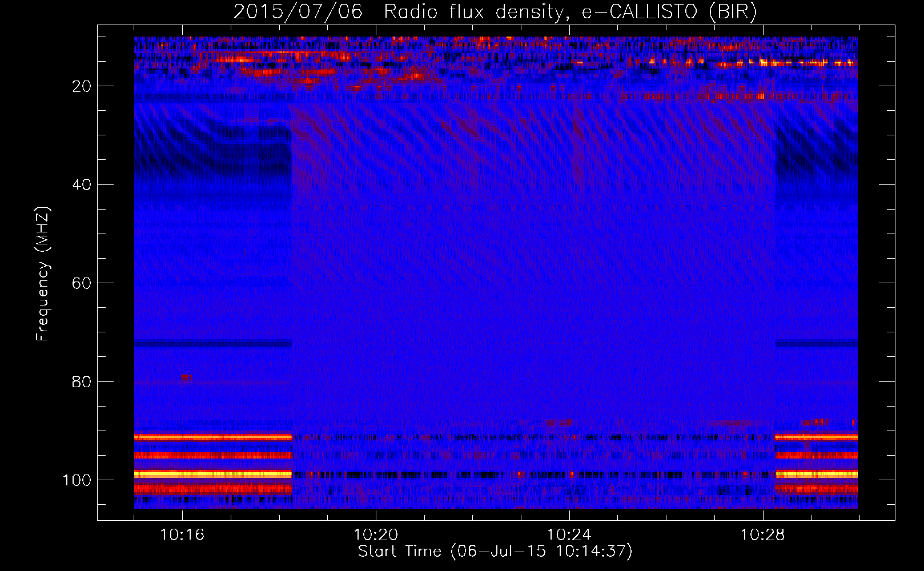This screenshot has height=571, width=924.
Task: Click the 20 MHz frequency tick label
Action: 82,86
